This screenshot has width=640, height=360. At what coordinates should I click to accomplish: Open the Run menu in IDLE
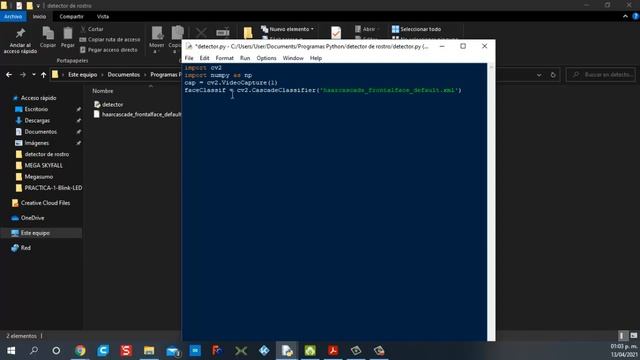pos(245,58)
